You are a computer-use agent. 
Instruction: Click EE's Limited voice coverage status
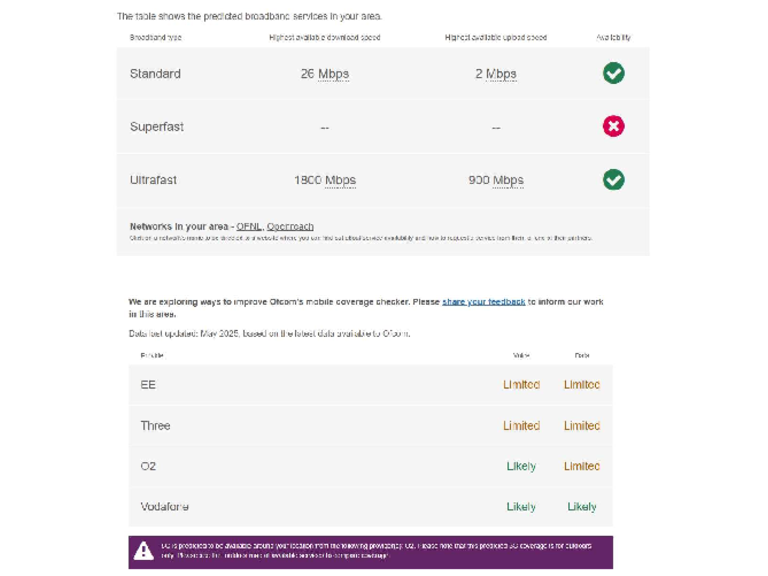point(521,385)
